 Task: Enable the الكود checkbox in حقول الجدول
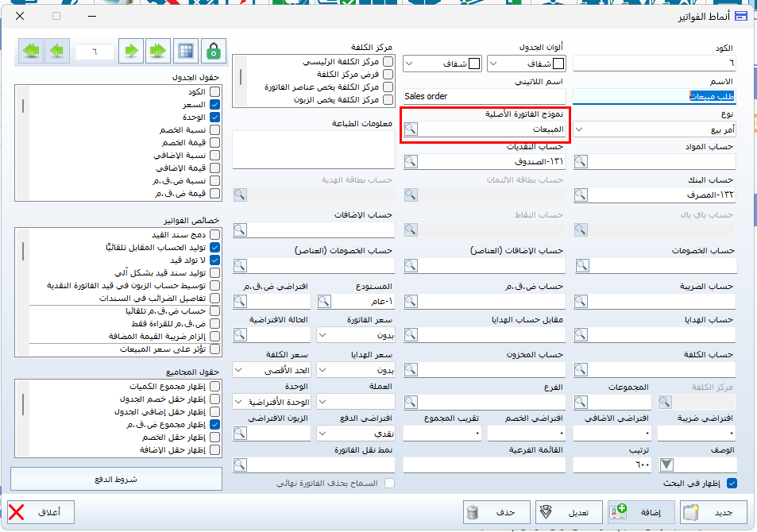[214, 93]
